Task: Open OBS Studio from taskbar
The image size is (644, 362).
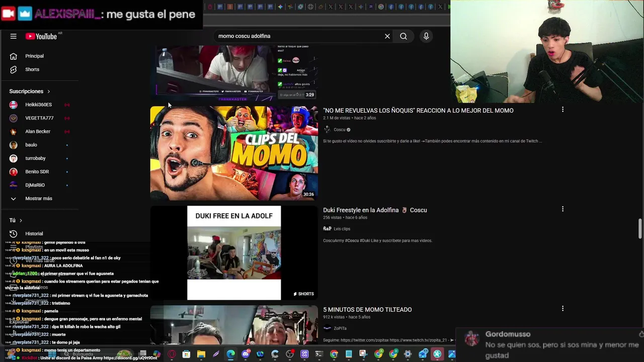Action: 290,354
